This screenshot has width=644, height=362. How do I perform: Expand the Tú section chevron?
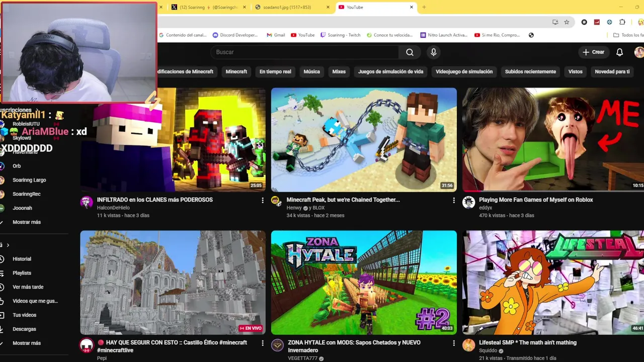[8, 245]
